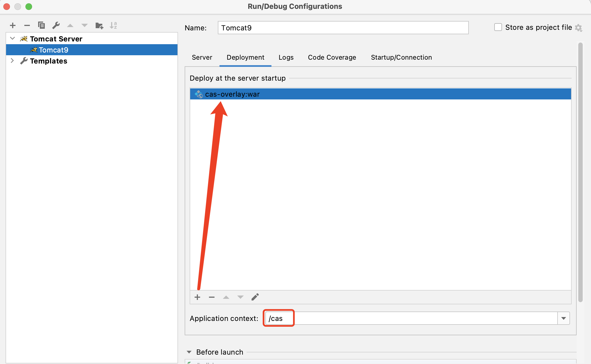Switch to the Logs tab
This screenshot has width=591, height=364.
pyautogui.click(x=286, y=57)
